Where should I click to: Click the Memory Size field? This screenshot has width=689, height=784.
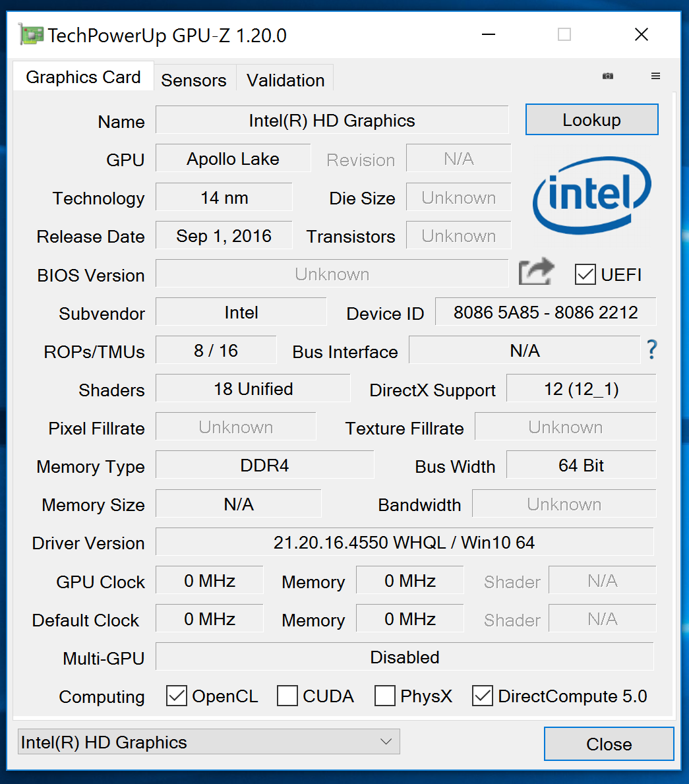point(239,504)
